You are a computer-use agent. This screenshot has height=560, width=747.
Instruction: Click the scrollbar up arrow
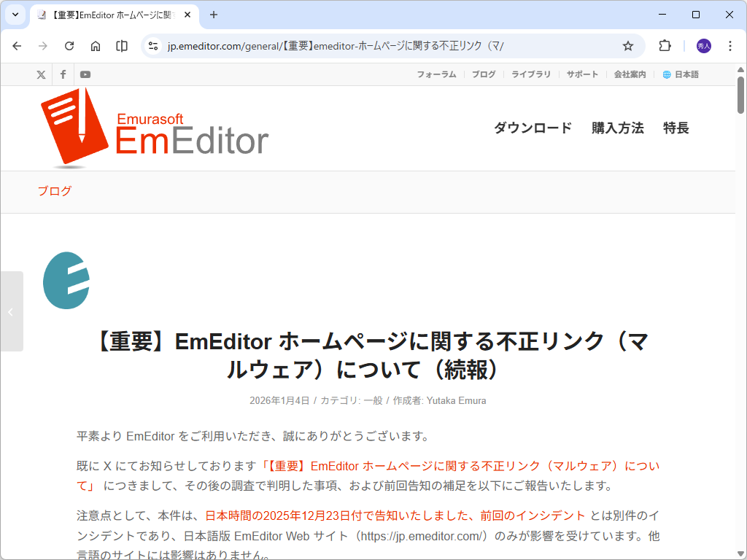tap(741, 69)
